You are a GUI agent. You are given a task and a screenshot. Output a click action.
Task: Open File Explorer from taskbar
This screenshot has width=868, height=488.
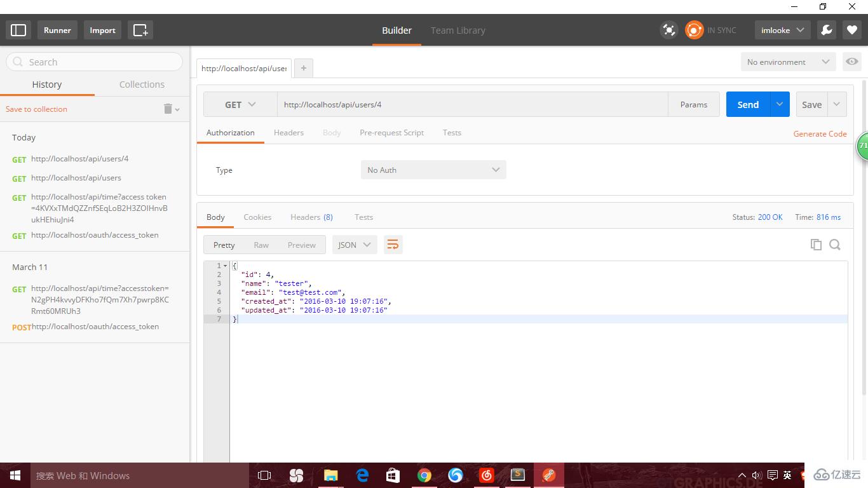(x=330, y=475)
